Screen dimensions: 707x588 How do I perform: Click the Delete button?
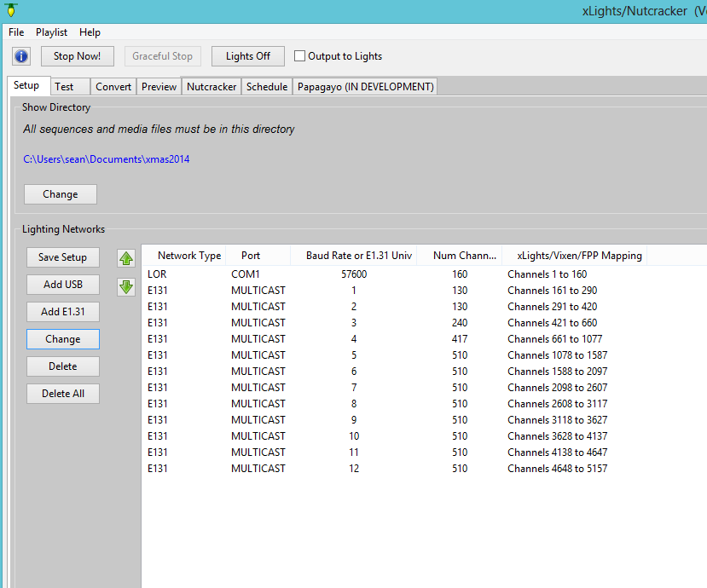pyautogui.click(x=62, y=366)
